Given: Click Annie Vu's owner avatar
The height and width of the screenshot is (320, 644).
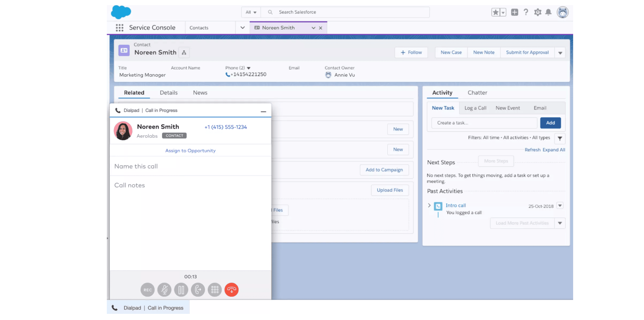Looking at the screenshot, I should click(328, 75).
